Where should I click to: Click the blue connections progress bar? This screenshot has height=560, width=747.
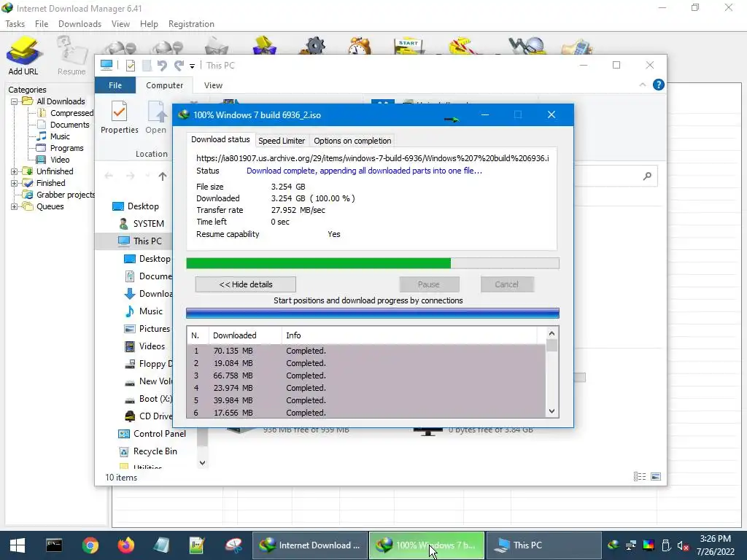(373, 314)
